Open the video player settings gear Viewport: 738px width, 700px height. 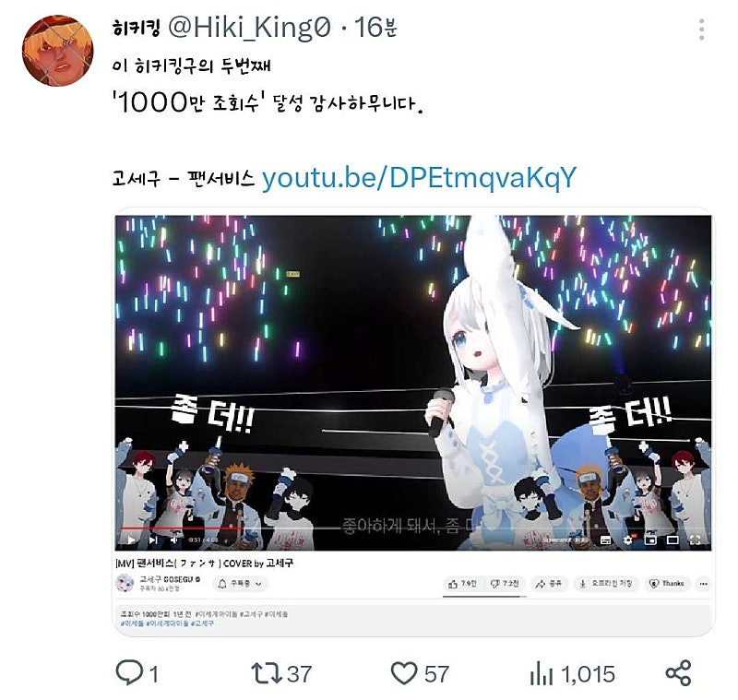click(628, 540)
